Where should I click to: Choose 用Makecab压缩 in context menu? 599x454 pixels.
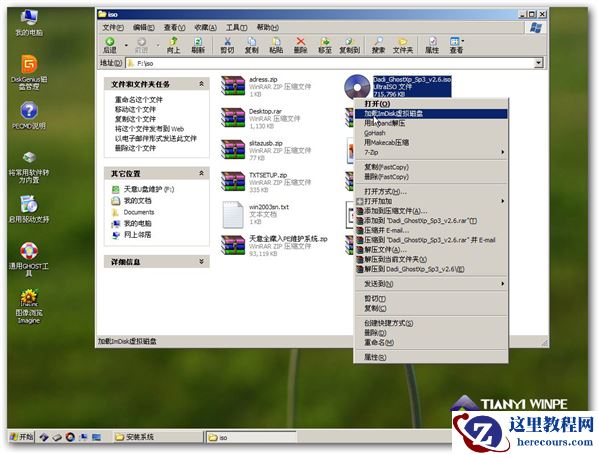431,143
